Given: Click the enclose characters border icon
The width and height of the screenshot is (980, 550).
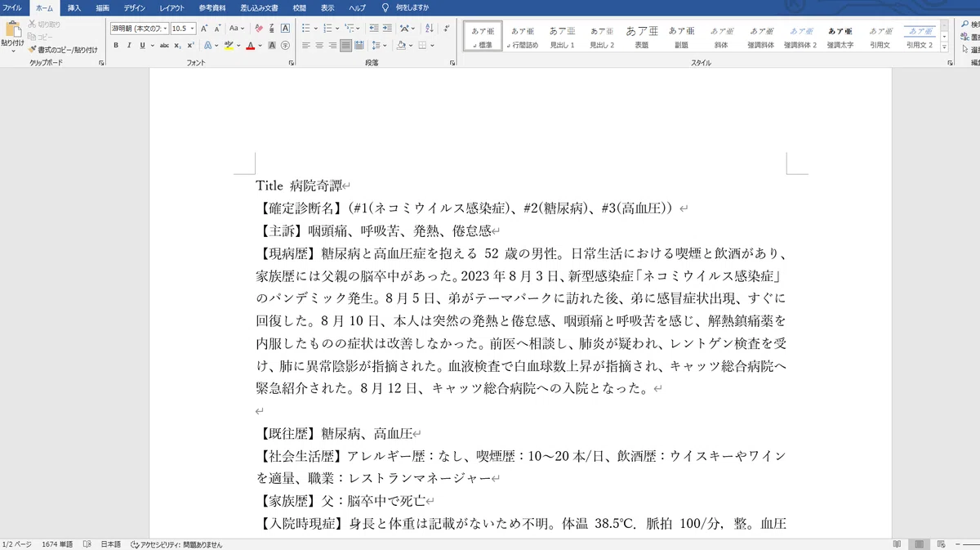Looking at the screenshot, I should click(x=286, y=29).
